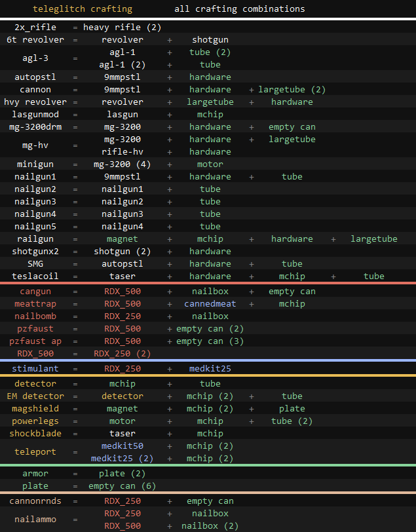Click the "empty can (6)" ingredient
This screenshot has height=532, width=416.
pyautogui.click(x=122, y=486)
